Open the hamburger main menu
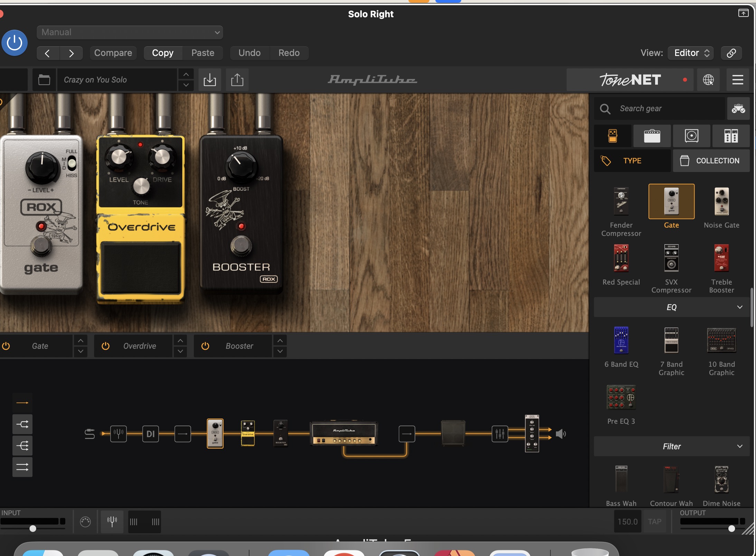 pyautogui.click(x=738, y=80)
